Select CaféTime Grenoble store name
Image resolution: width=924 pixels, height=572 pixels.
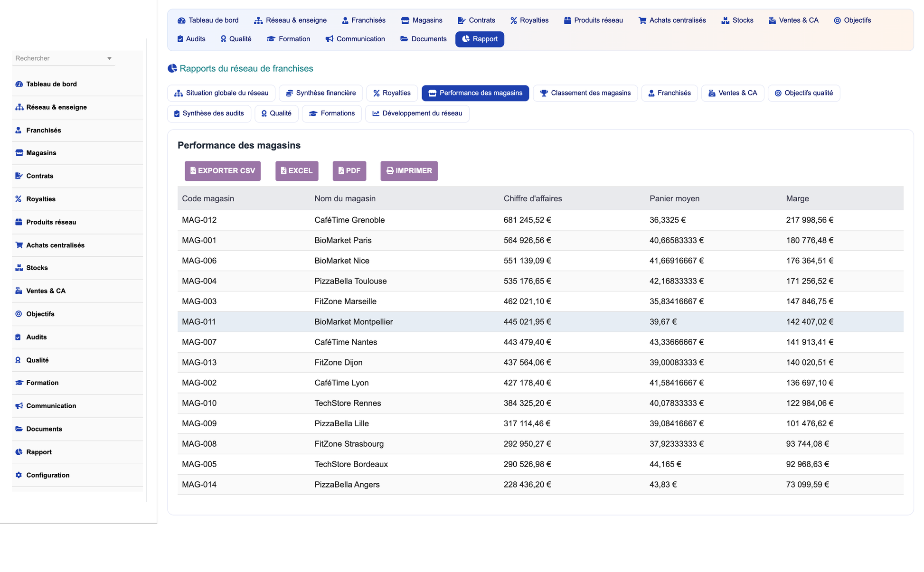point(349,220)
